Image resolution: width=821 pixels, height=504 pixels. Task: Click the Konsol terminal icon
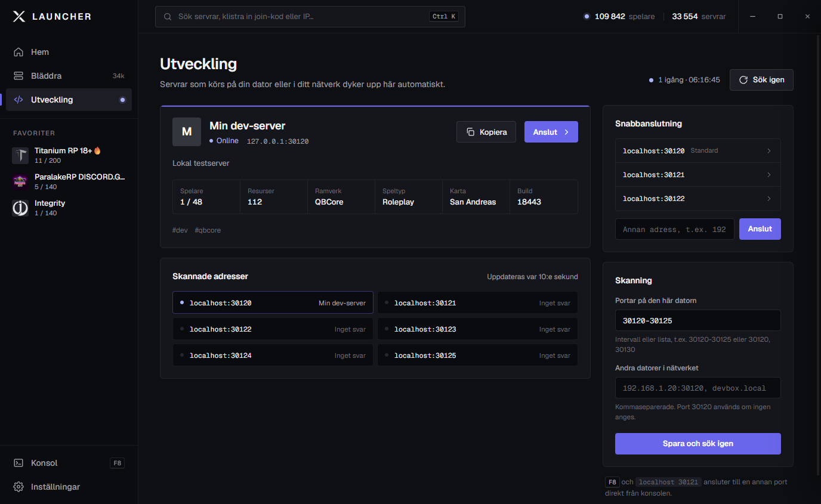pyautogui.click(x=18, y=463)
